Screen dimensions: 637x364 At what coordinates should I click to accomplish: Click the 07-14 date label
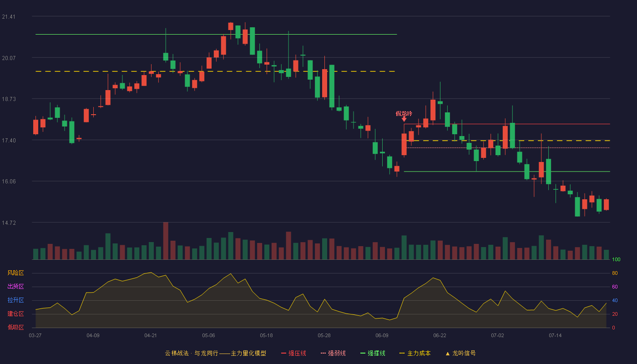pyautogui.click(x=555, y=335)
